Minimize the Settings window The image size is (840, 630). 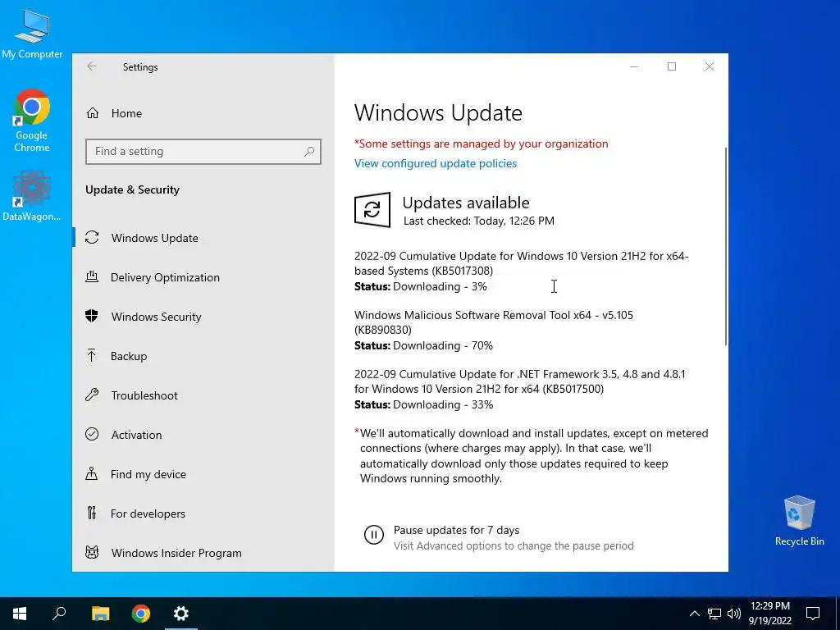634,66
